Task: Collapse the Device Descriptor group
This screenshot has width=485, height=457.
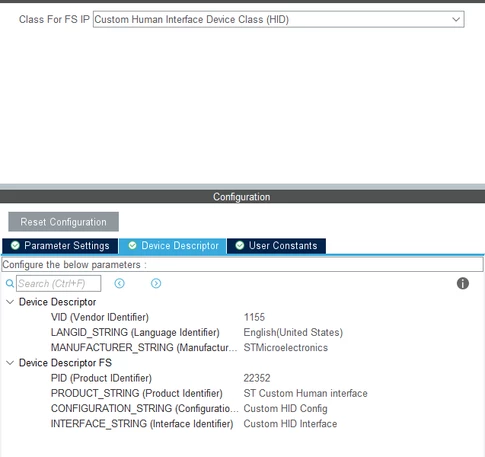Action: [x=10, y=302]
